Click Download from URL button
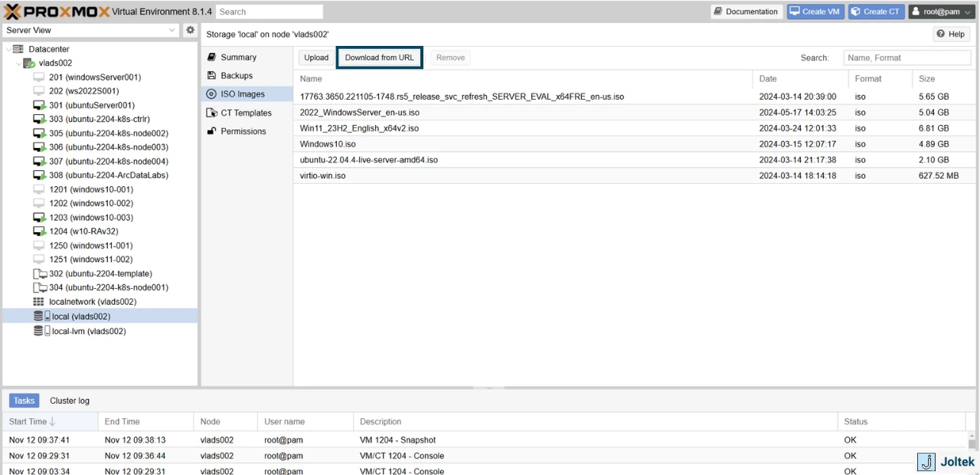The height and width of the screenshot is (475, 980). (380, 57)
